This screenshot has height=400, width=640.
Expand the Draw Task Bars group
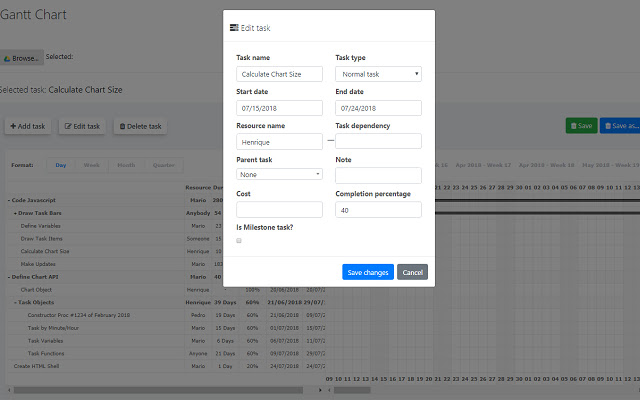pos(16,213)
